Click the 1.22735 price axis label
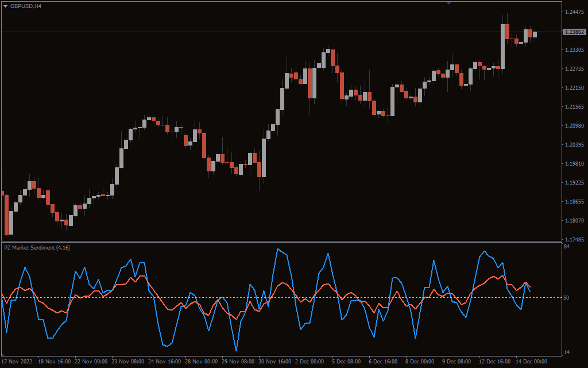Viewport: 588px width, 368px height. pyautogui.click(x=574, y=69)
